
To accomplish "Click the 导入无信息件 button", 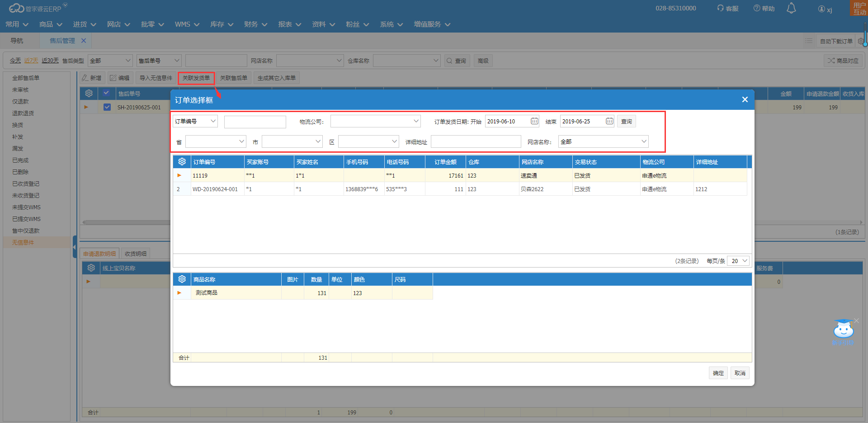I will [x=156, y=78].
